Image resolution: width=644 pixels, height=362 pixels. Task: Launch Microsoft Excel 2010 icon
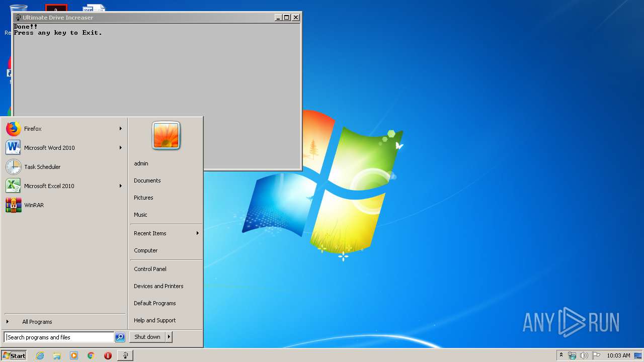[13, 186]
